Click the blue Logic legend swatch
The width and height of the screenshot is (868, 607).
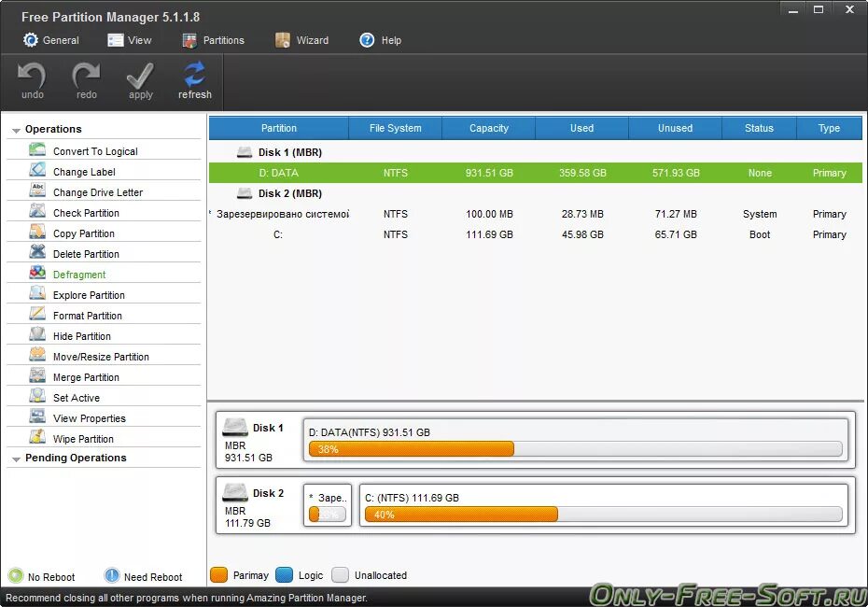point(284,575)
